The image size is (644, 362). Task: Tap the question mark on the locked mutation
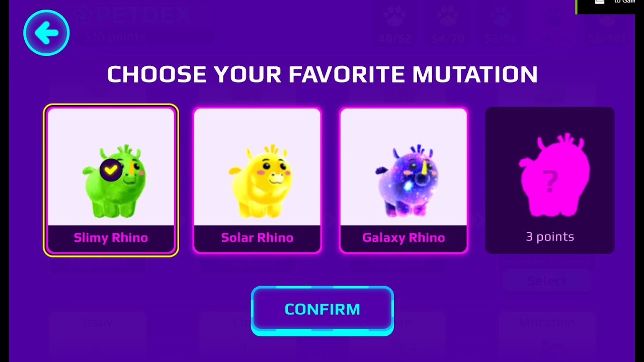550,182
